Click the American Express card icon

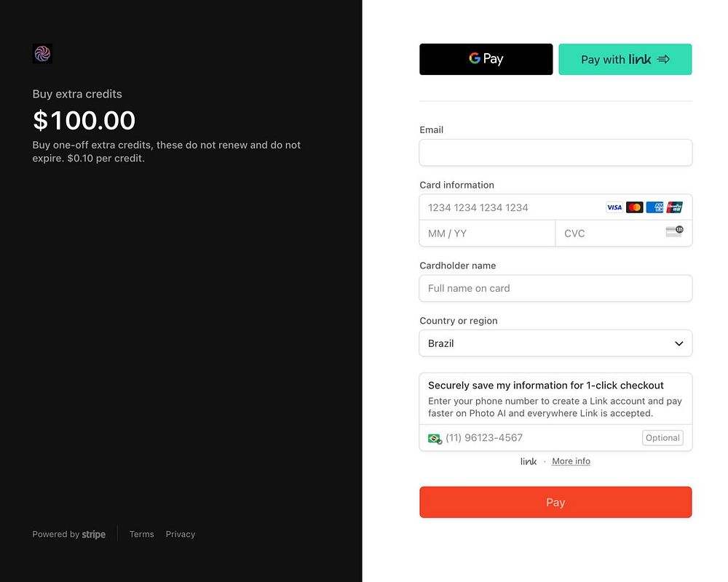click(654, 207)
